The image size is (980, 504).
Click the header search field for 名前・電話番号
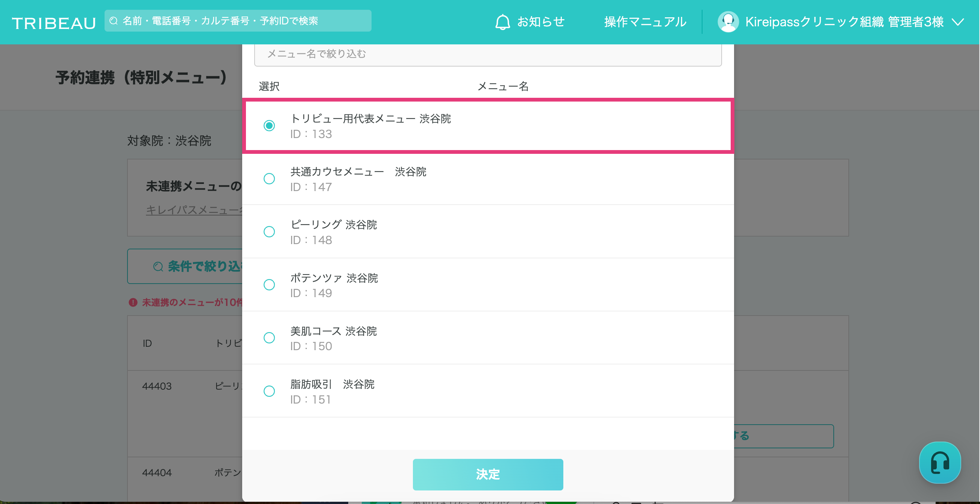tap(243, 21)
